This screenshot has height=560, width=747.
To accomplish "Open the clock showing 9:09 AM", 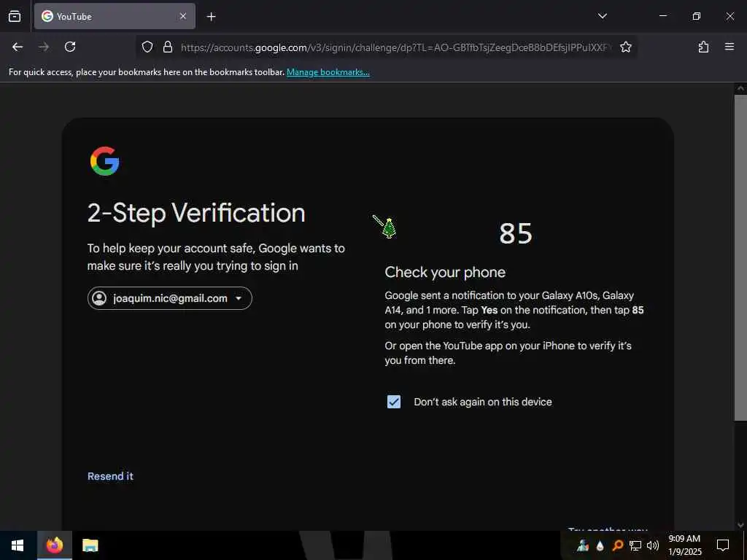I will tap(684, 545).
